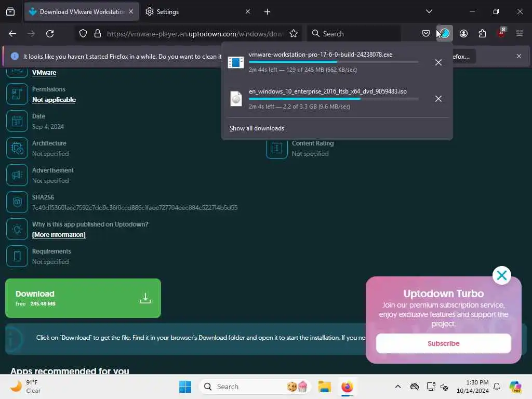This screenshot has height=399, width=532.
Task: Bookmark this page with star icon
Action: [294, 34]
